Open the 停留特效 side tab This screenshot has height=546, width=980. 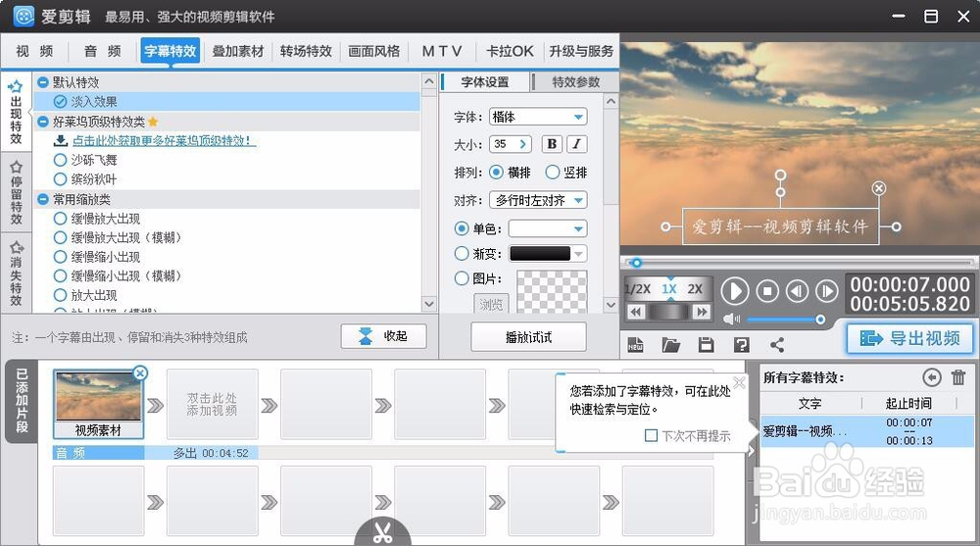coord(17,193)
